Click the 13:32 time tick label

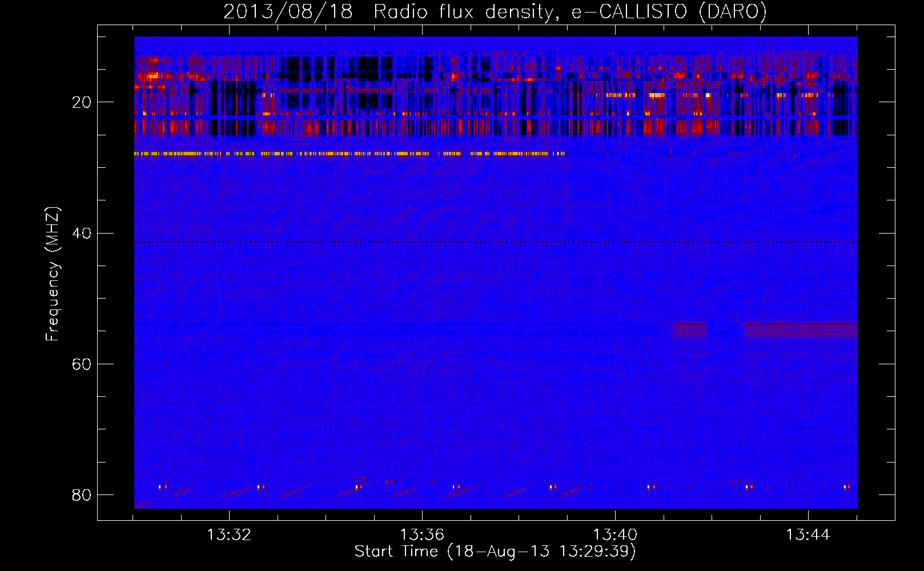pos(229,535)
